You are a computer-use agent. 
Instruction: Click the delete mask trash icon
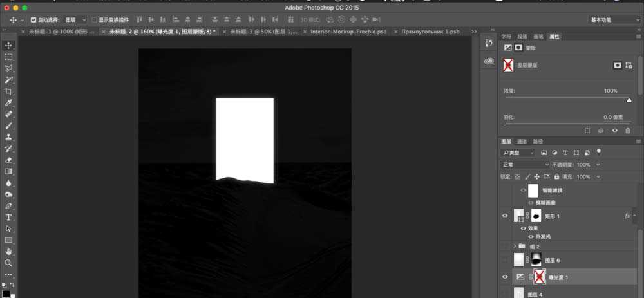[x=628, y=131]
